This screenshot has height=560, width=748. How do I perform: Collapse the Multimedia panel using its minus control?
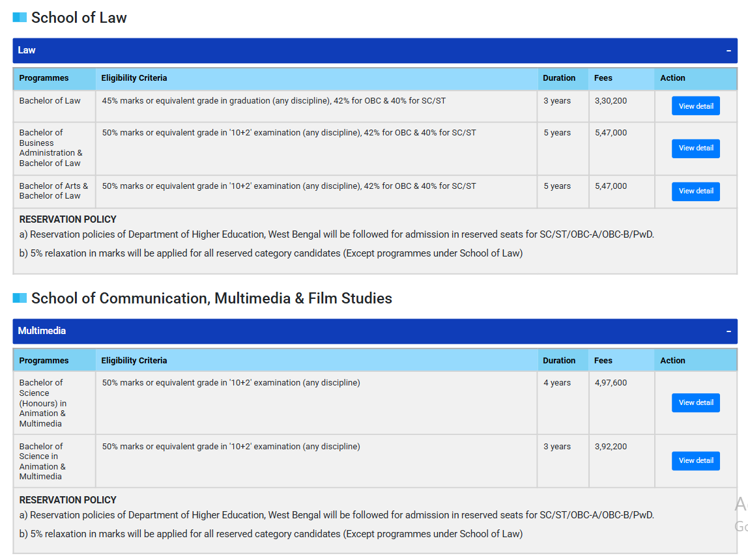click(x=728, y=331)
